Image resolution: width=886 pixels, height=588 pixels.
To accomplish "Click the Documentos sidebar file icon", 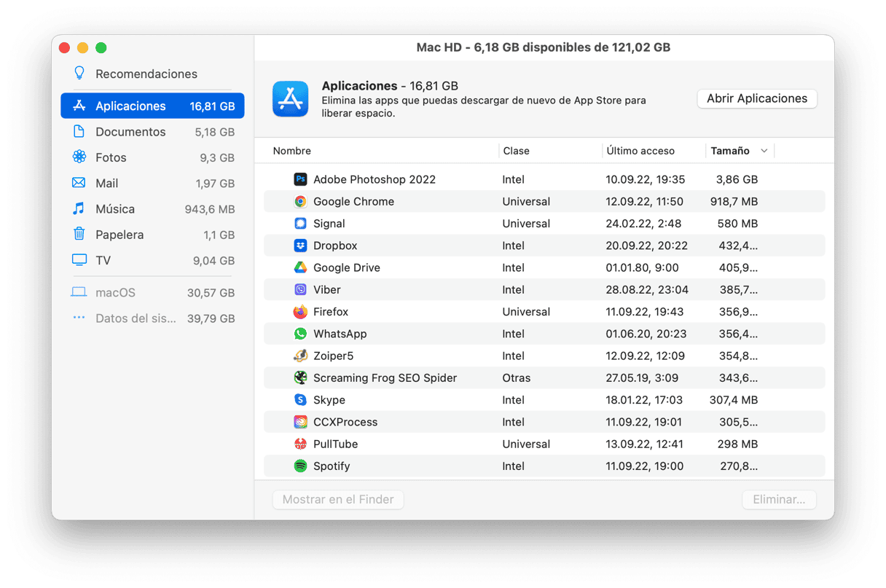I will 79,132.
